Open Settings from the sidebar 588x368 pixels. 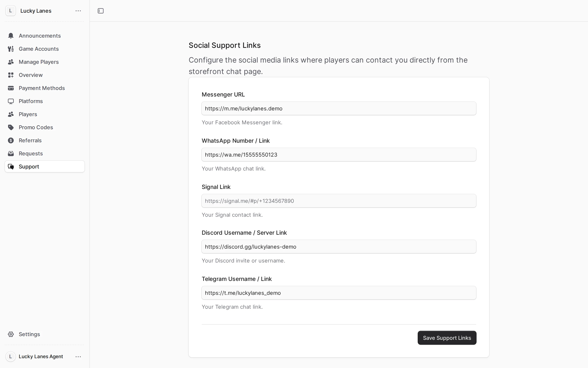45,334
